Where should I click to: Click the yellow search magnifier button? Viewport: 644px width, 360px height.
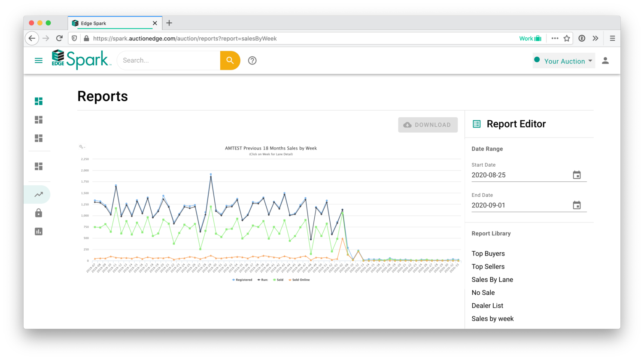(230, 60)
